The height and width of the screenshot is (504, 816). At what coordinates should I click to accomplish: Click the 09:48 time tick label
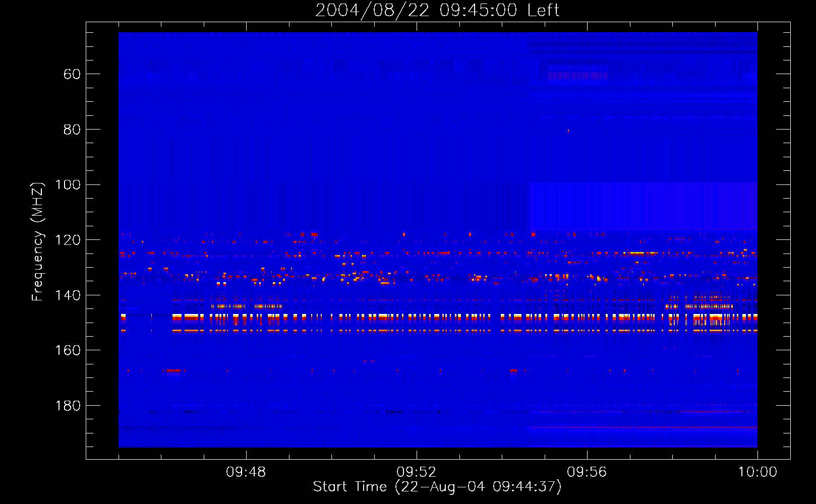[246, 472]
